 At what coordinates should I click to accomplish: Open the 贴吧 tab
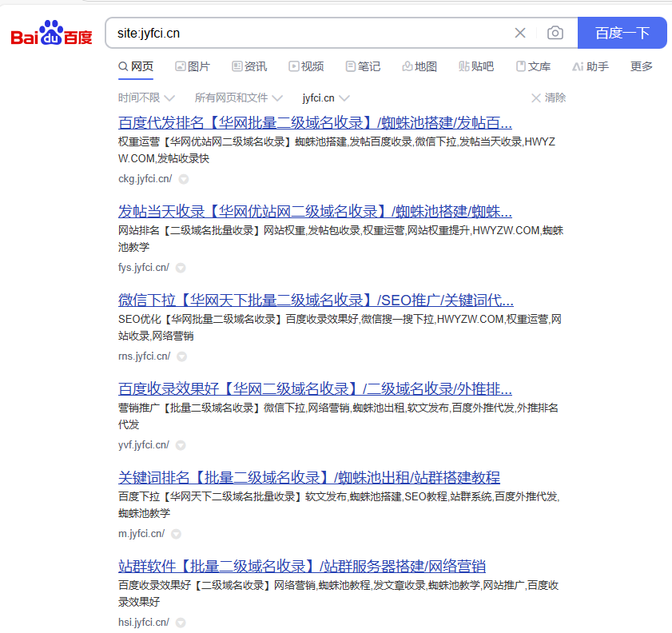[x=476, y=66]
